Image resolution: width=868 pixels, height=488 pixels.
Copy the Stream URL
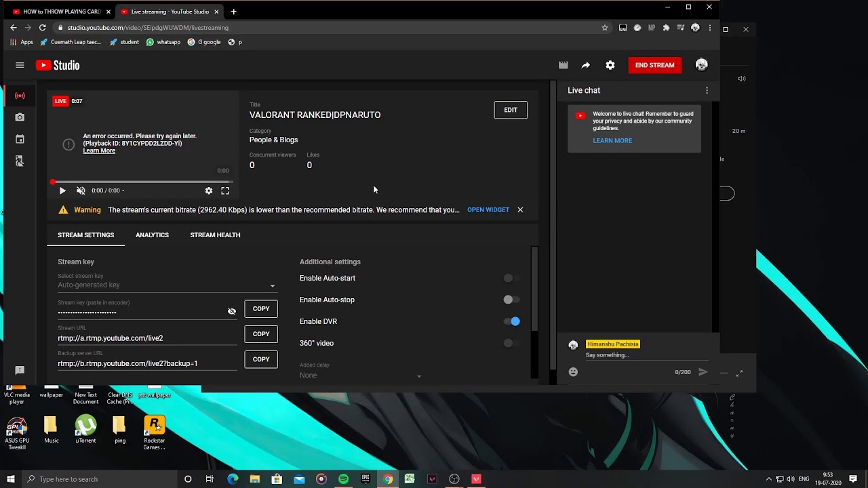tap(261, 333)
